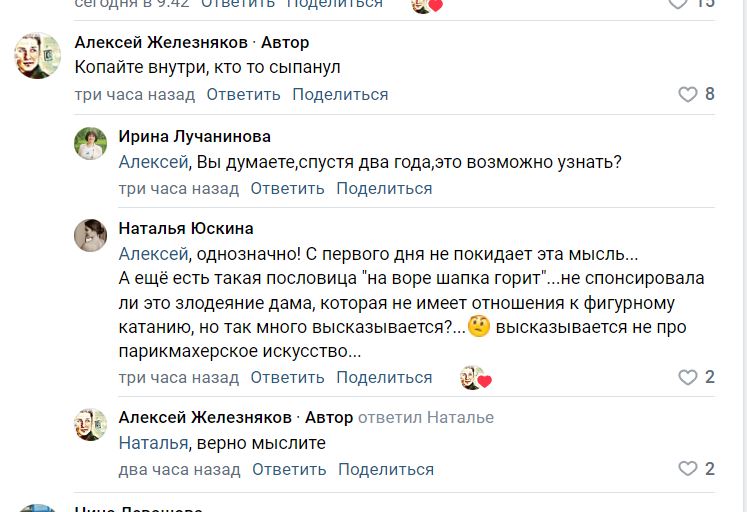Screen dimensions: 747x512
Task: Click the "два часа назад" timestamp
Action: (179, 469)
